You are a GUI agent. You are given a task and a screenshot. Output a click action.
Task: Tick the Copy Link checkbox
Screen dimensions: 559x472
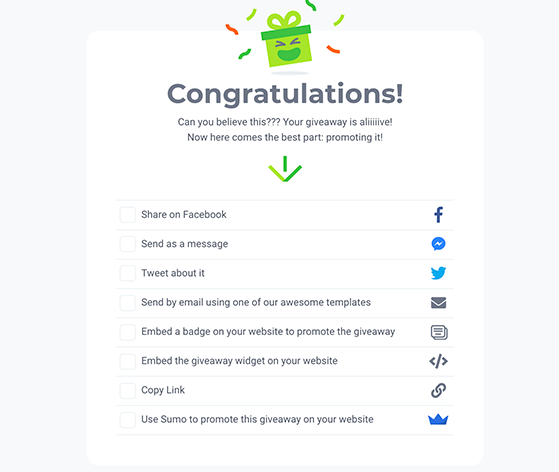tap(128, 390)
